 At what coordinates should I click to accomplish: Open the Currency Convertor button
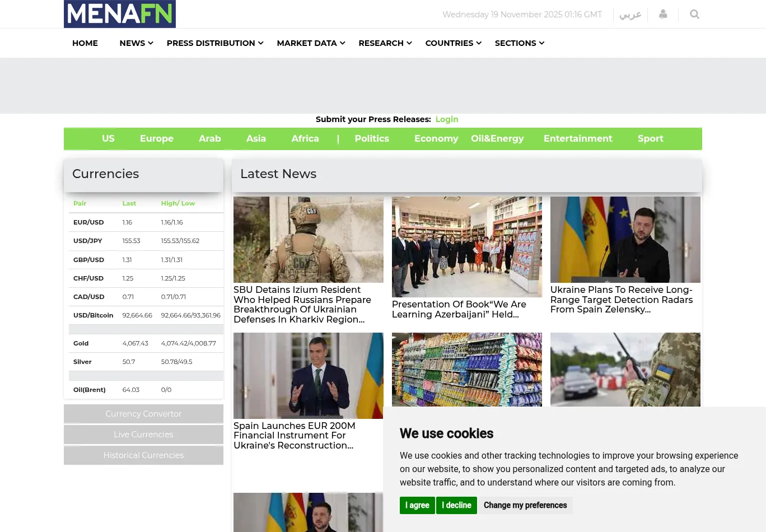coord(143,414)
